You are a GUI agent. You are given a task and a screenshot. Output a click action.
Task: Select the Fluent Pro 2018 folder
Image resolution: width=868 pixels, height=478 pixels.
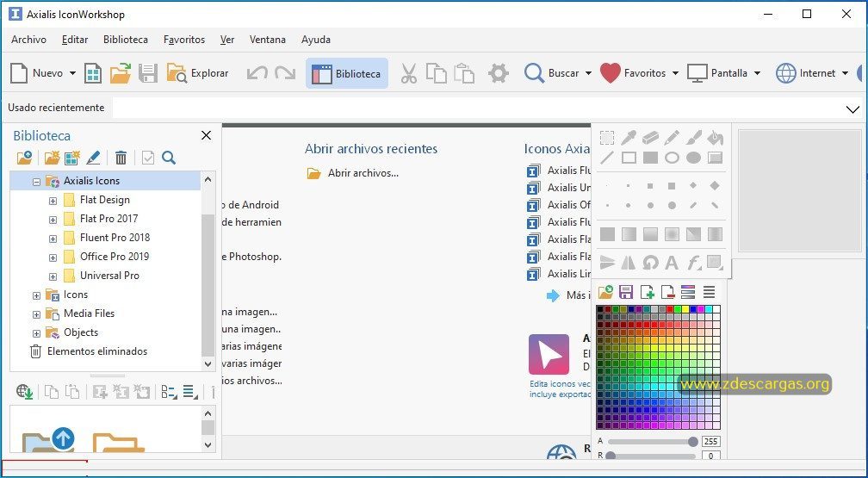click(x=115, y=238)
